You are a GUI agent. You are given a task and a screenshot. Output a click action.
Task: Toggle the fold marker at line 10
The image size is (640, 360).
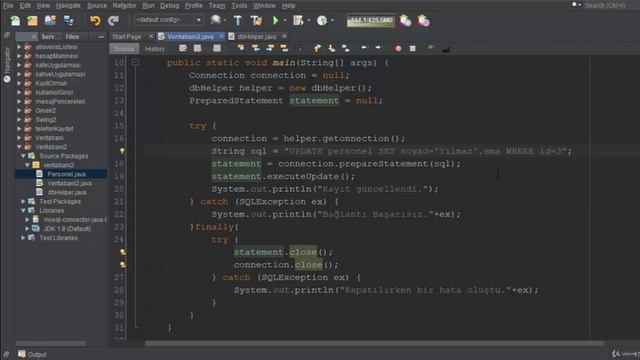coord(135,62)
